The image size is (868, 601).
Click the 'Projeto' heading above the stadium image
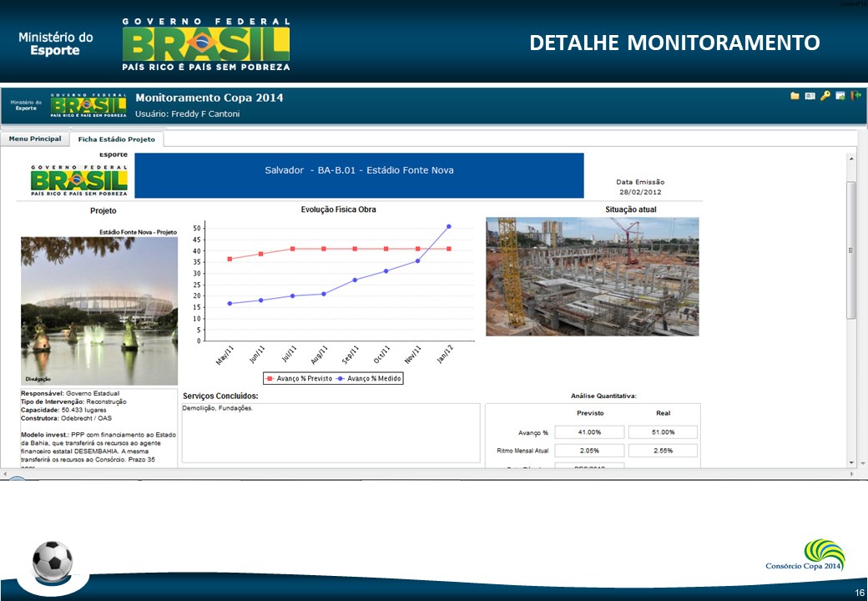pyautogui.click(x=103, y=211)
